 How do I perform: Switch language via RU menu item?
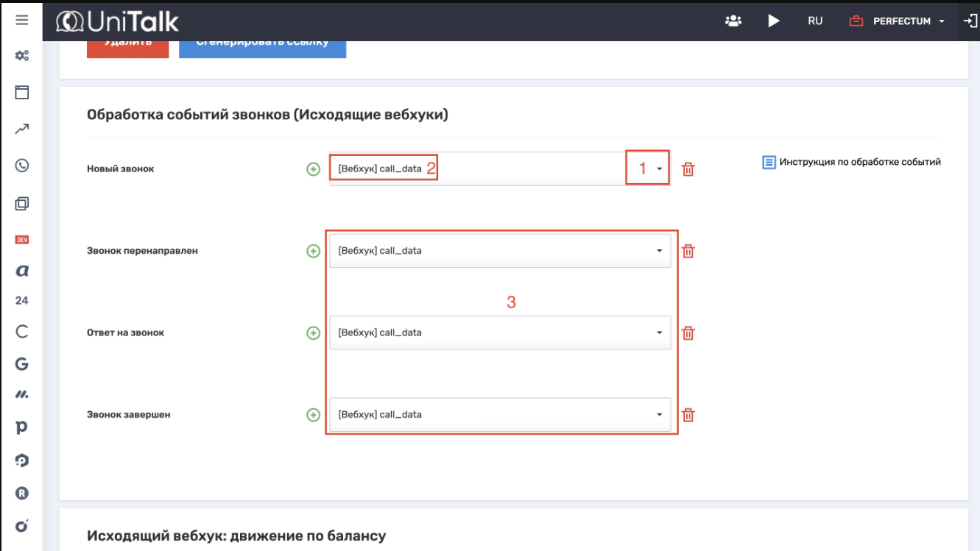pyautogui.click(x=815, y=21)
